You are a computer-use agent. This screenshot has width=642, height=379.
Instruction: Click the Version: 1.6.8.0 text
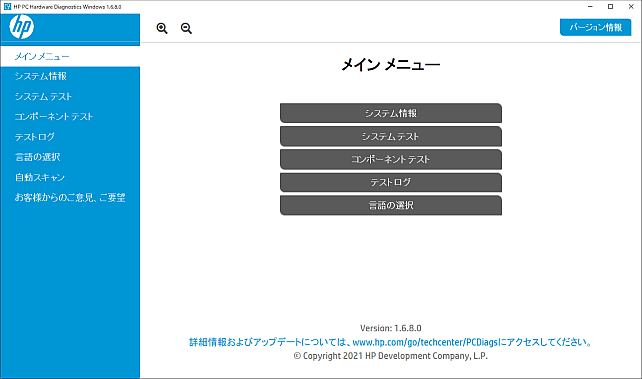[x=391, y=328]
